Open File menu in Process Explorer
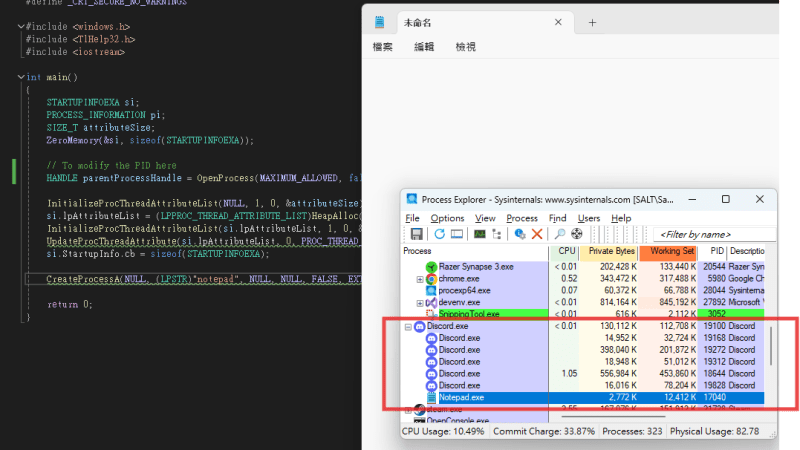Screen dimensions: 800x450 [x=412, y=218]
